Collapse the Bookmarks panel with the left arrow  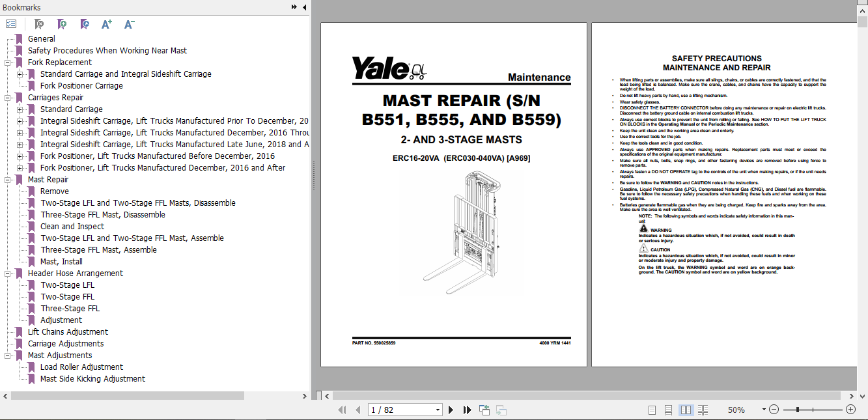click(x=304, y=7)
